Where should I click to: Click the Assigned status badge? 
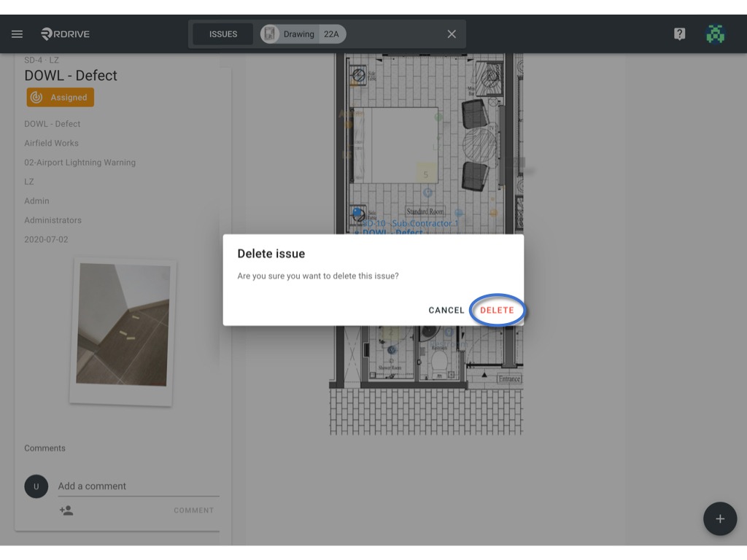click(x=60, y=97)
